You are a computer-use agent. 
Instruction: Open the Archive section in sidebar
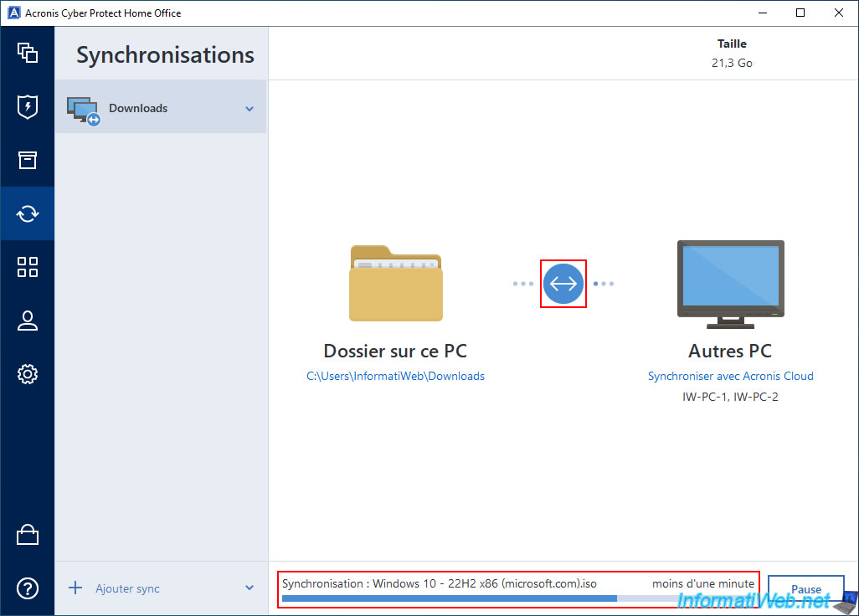click(28, 160)
